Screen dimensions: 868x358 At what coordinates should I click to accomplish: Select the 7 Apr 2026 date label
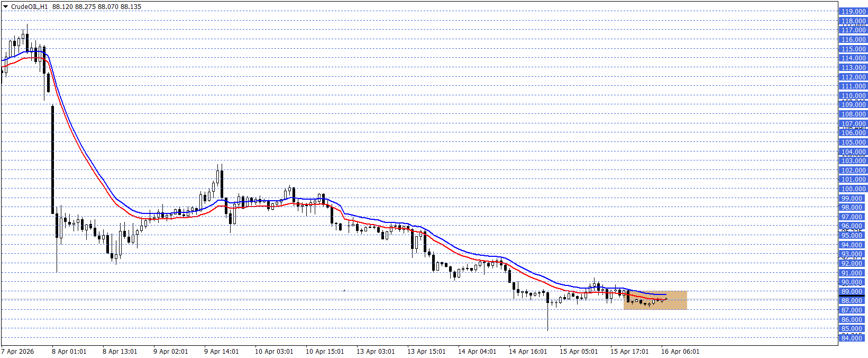coord(18,352)
